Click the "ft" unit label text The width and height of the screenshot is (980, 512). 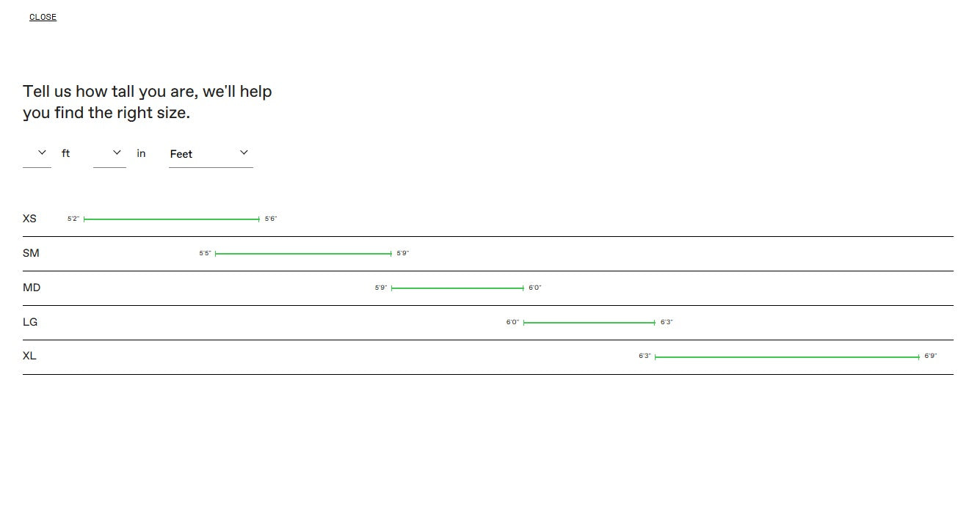click(x=66, y=153)
